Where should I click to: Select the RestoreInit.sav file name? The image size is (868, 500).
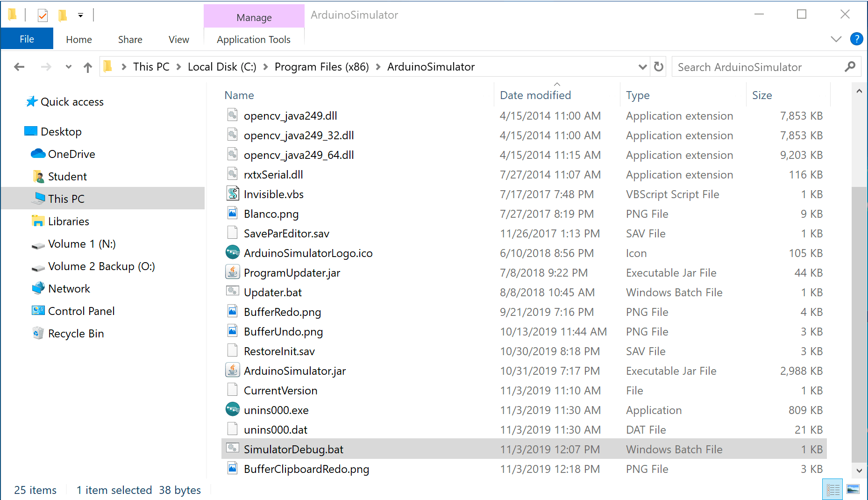(279, 351)
